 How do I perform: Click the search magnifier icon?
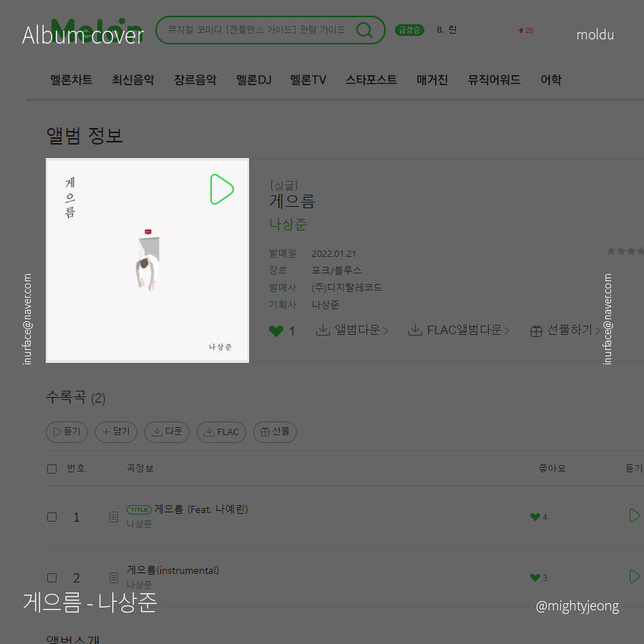click(x=364, y=30)
